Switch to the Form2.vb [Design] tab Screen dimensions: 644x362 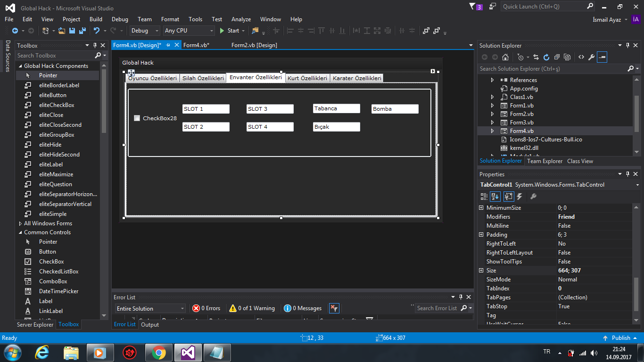point(254,45)
